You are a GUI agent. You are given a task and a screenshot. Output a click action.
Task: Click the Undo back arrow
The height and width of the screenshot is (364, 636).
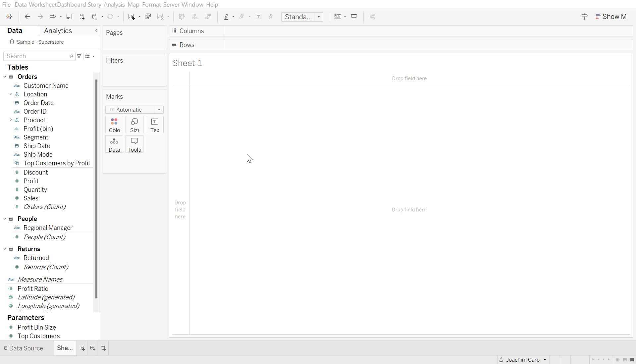27,17
